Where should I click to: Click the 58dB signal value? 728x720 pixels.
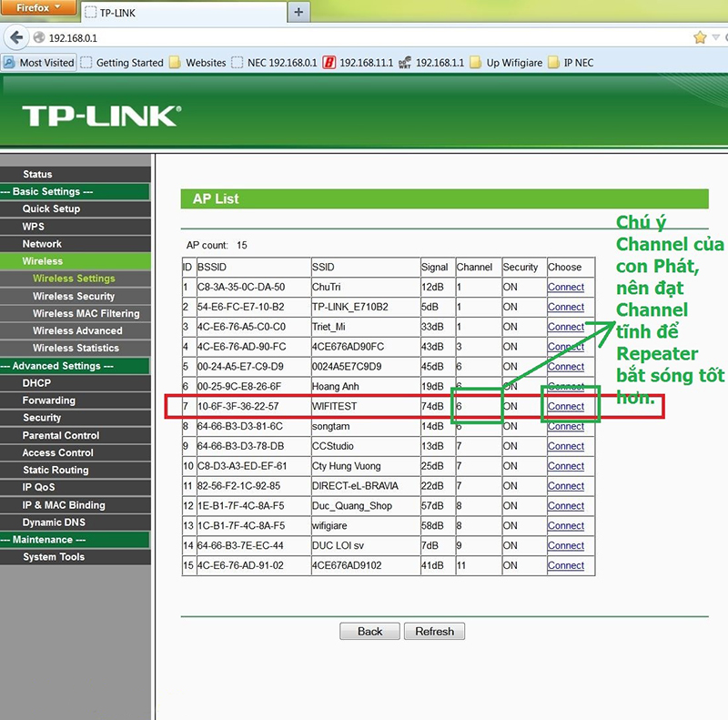(x=432, y=526)
